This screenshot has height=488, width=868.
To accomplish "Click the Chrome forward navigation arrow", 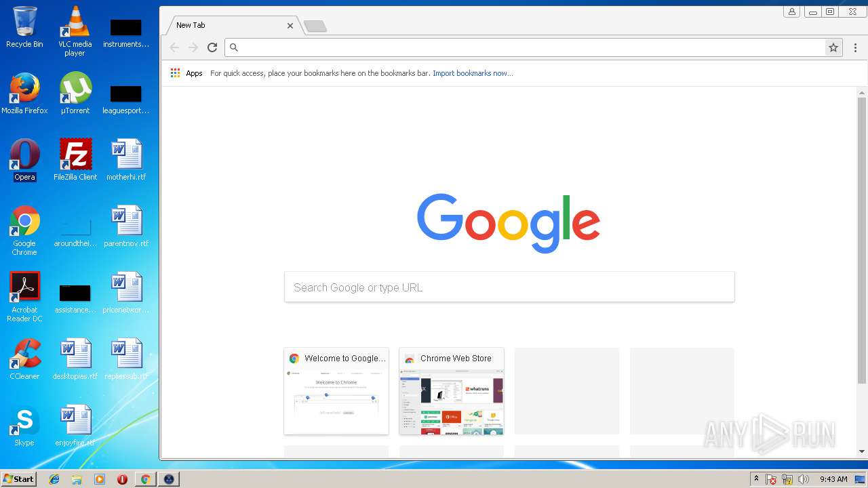I will coord(193,47).
